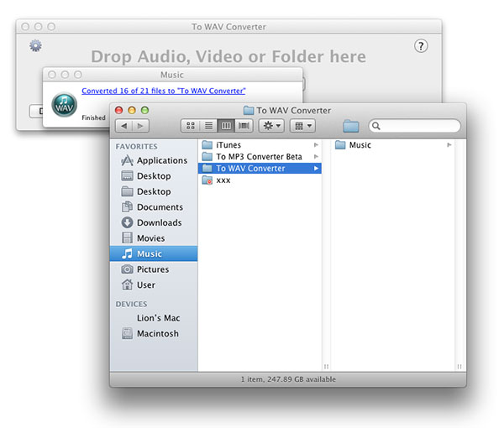
Task: Select the To WAV Converter folder row
Action: 260,168
